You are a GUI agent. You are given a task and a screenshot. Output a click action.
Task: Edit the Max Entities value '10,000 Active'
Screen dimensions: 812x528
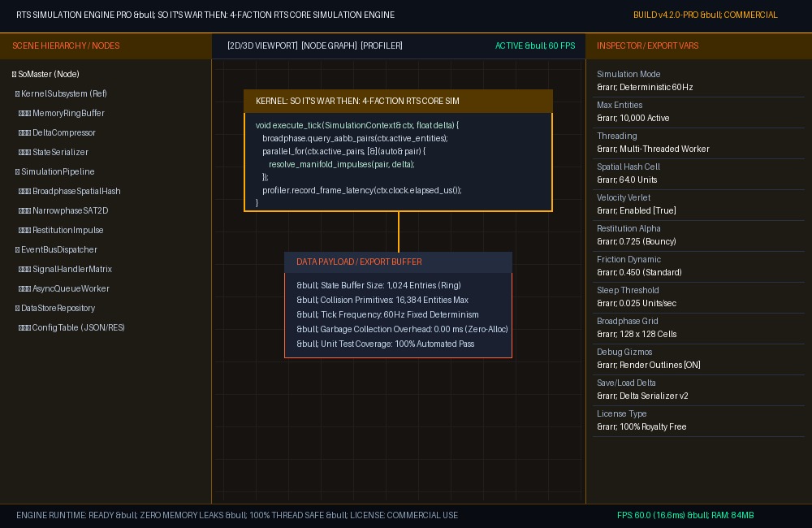633,118
